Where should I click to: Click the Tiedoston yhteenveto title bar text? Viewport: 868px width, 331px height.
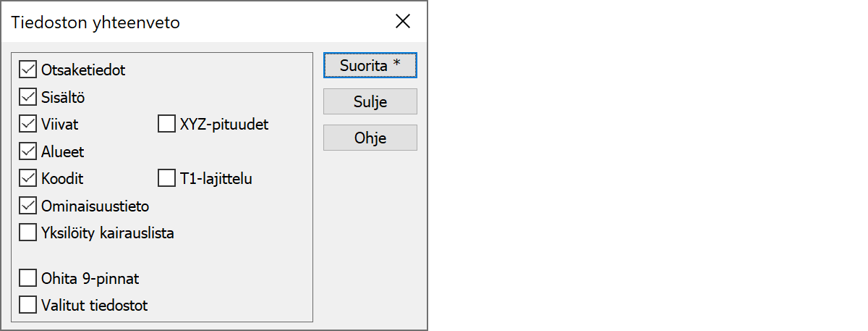[95, 22]
